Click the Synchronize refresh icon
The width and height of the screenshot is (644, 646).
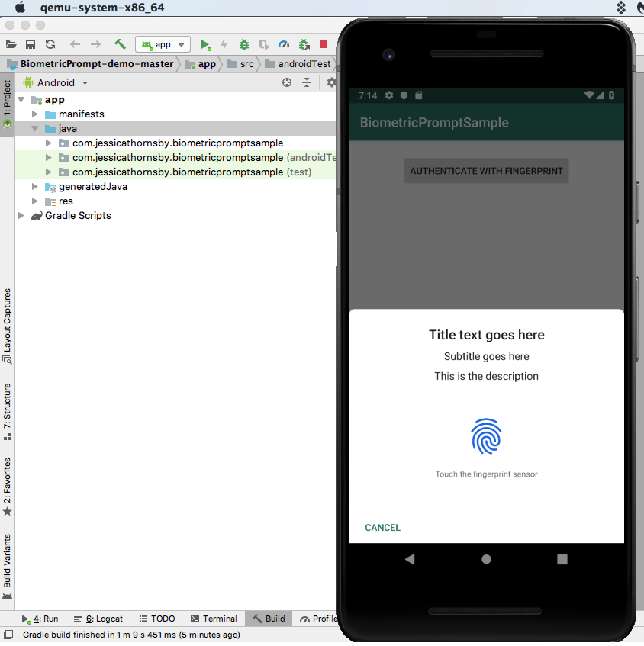coord(50,45)
